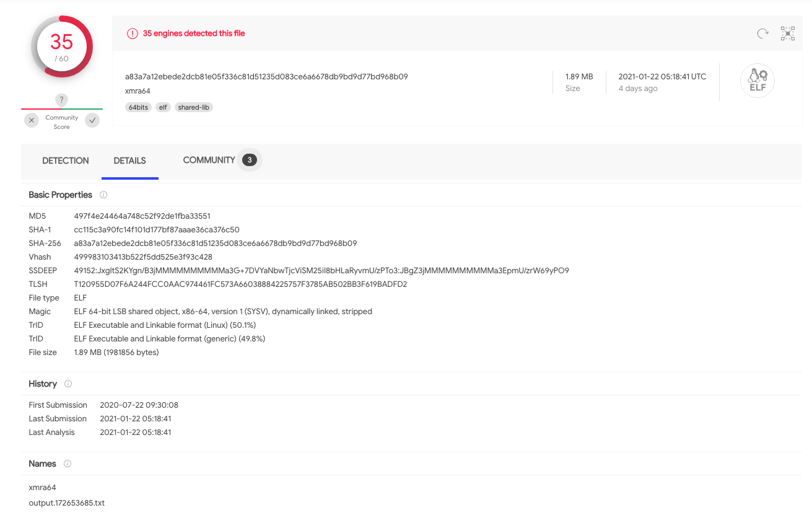
Task: Select the SHA-256 hash value
Action: pos(217,243)
